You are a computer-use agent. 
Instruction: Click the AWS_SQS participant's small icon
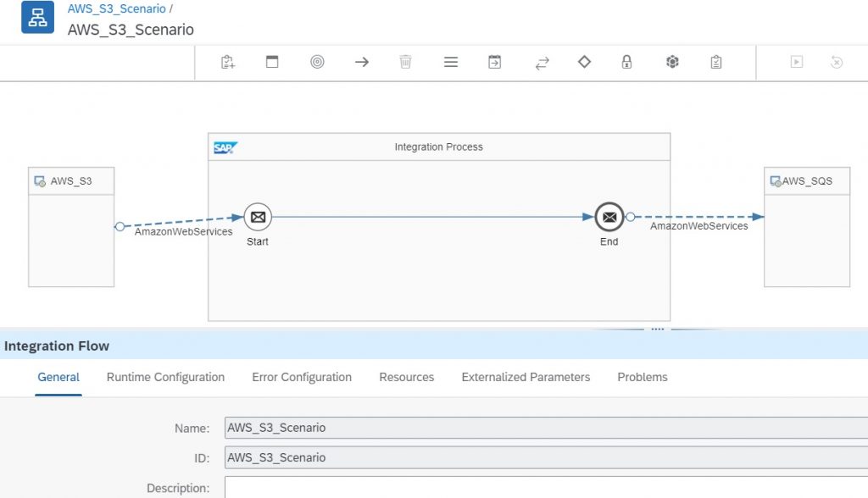click(776, 181)
